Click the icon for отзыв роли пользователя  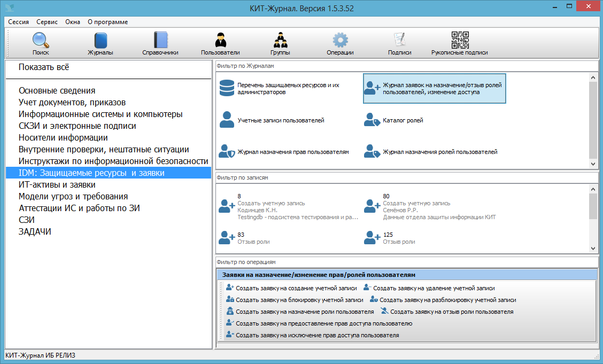coord(384,311)
